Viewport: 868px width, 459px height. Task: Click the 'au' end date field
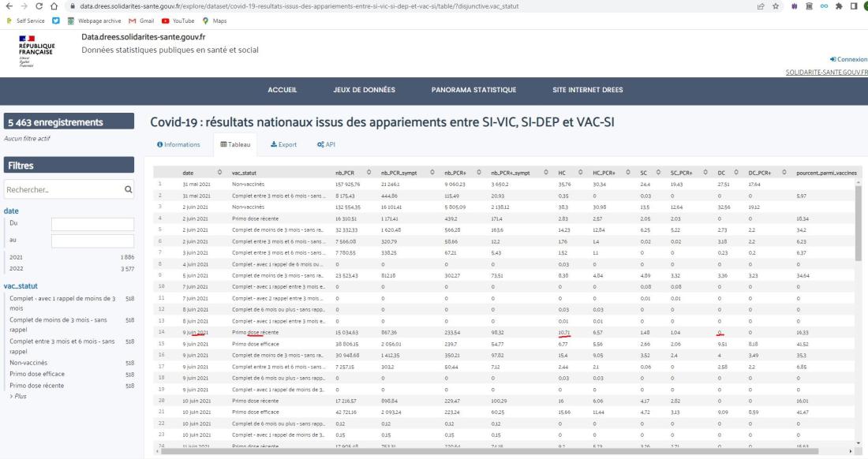coord(92,241)
